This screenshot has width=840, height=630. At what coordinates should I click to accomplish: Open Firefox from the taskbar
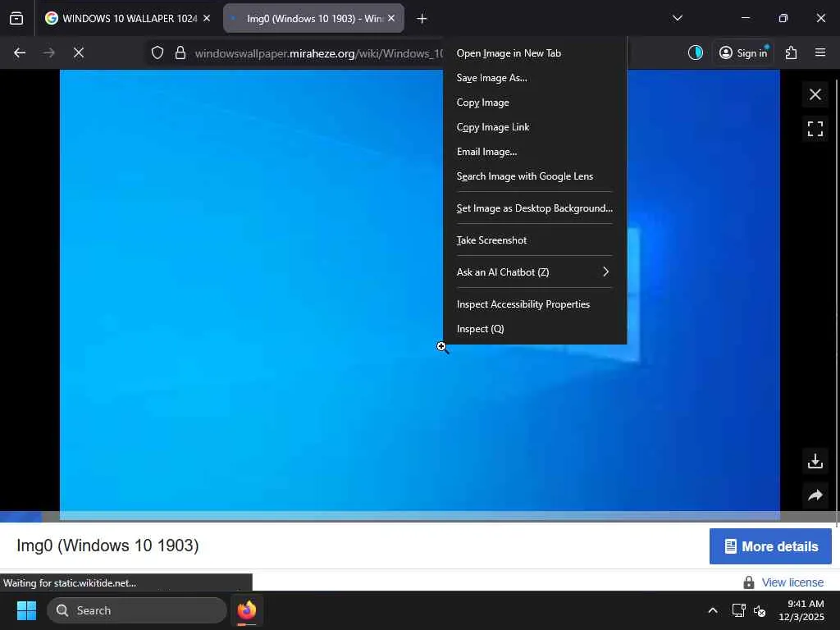pyautogui.click(x=247, y=610)
